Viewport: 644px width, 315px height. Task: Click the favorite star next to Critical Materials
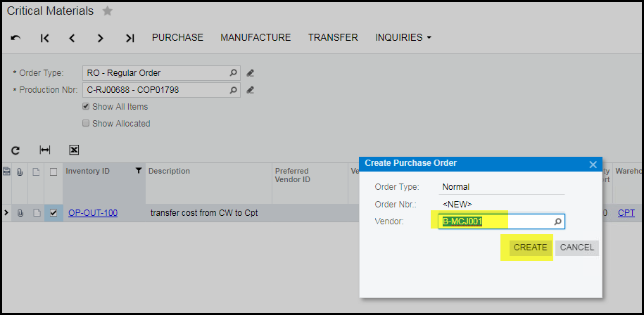click(x=107, y=11)
